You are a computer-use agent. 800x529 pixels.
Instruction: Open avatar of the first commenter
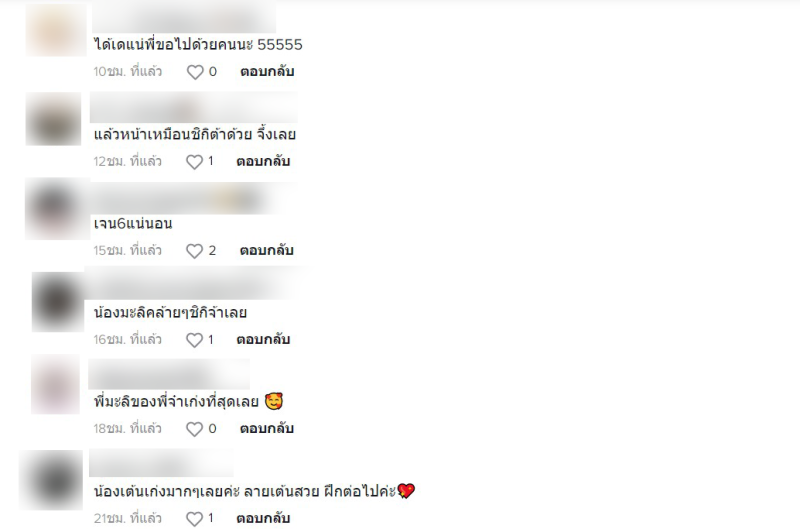tap(56, 30)
